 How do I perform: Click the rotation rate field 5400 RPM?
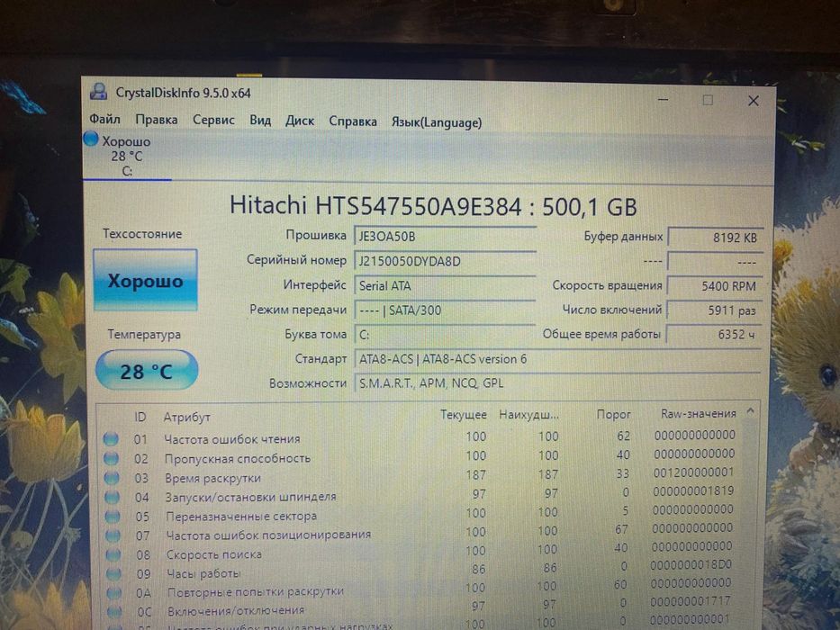click(715, 286)
